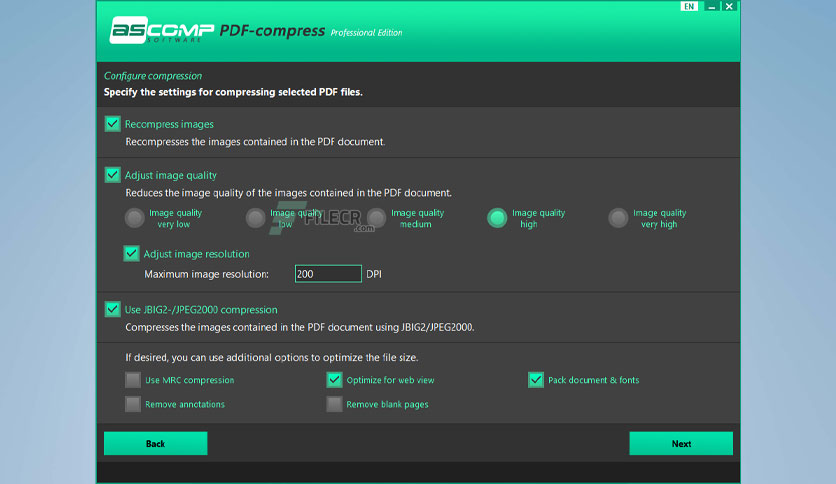Toggle the Adjust image resolution checkbox
This screenshot has height=484, width=836.
pyautogui.click(x=131, y=254)
